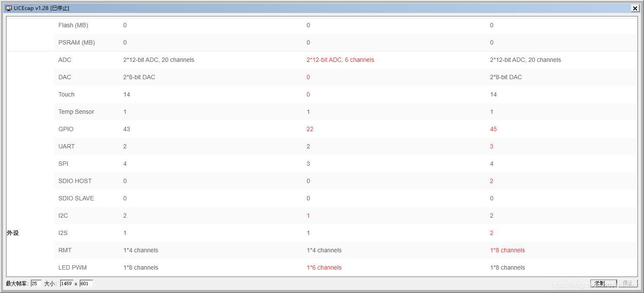Select the red 0 in DAC row
Image resolution: width=644 pixels, height=293 pixels.
(x=308, y=77)
